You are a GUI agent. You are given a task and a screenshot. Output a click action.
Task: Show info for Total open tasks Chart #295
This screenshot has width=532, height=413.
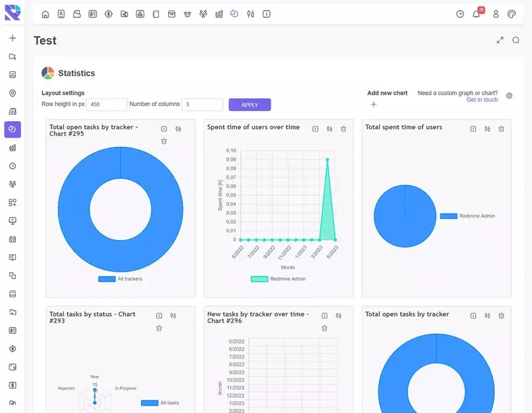[x=164, y=129]
